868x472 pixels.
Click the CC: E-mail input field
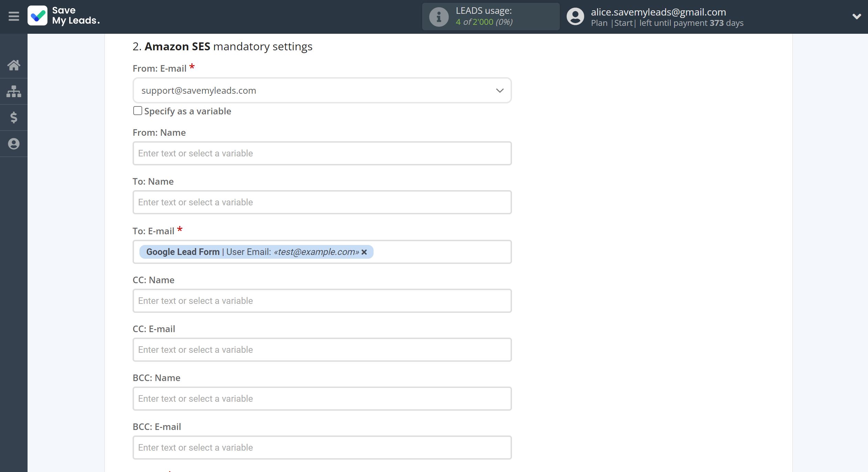322,350
